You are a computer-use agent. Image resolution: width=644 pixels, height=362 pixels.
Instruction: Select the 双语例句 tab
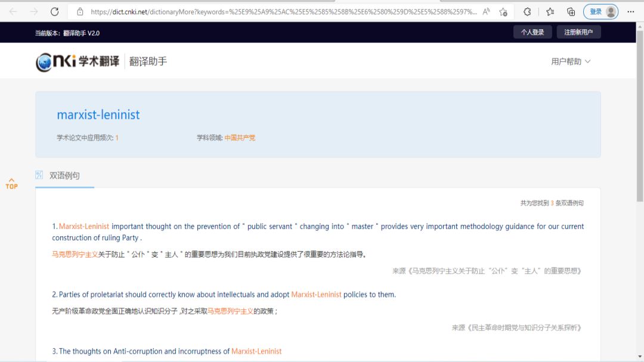64,175
